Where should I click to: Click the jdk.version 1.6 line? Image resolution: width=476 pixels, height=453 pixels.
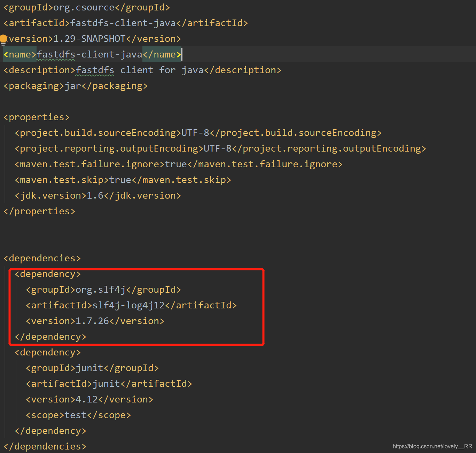point(98,195)
